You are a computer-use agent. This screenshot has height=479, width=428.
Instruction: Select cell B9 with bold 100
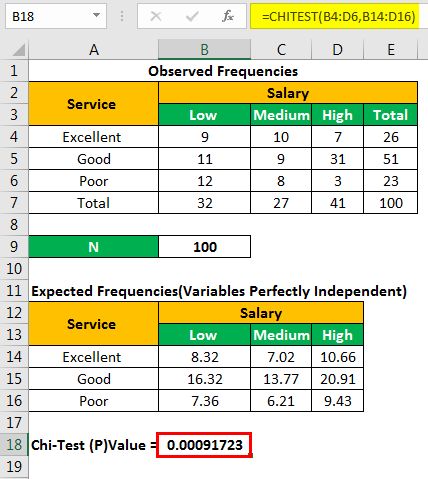[x=204, y=247]
